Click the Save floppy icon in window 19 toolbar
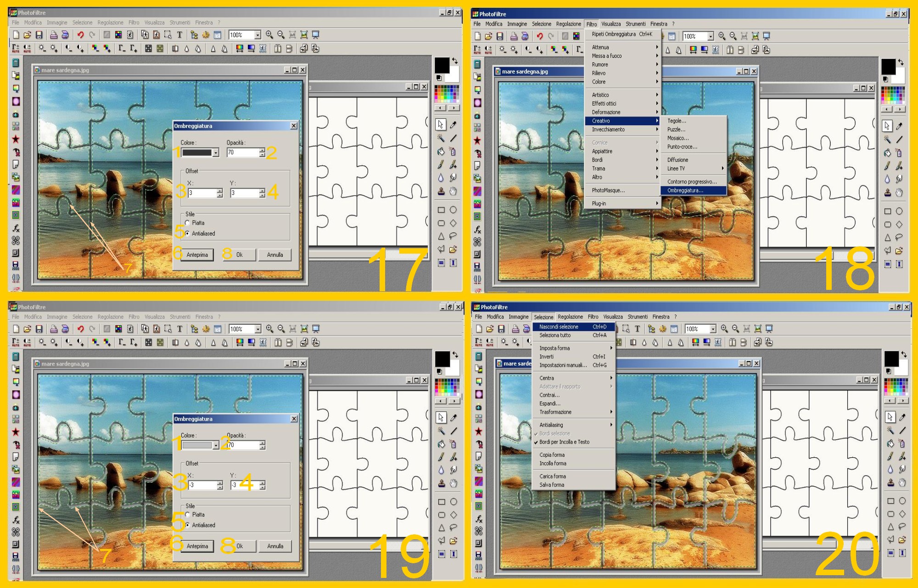918x588 pixels. click(x=39, y=329)
